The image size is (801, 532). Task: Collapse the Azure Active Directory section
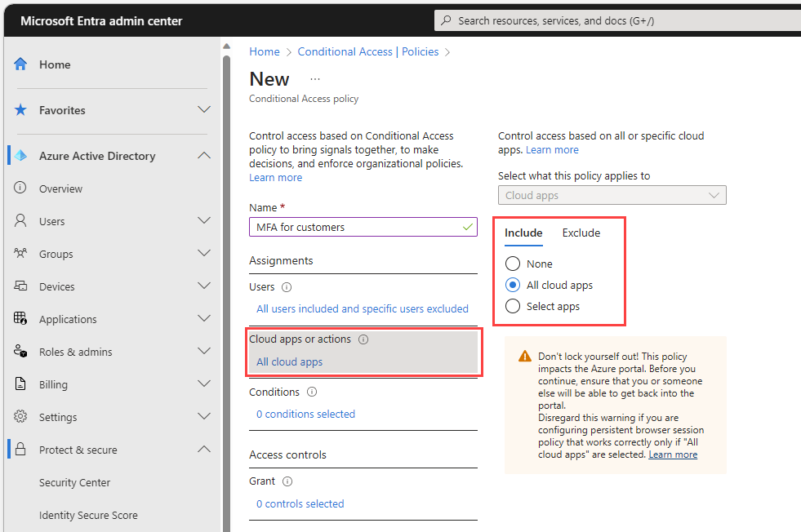[x=204, y=155]
